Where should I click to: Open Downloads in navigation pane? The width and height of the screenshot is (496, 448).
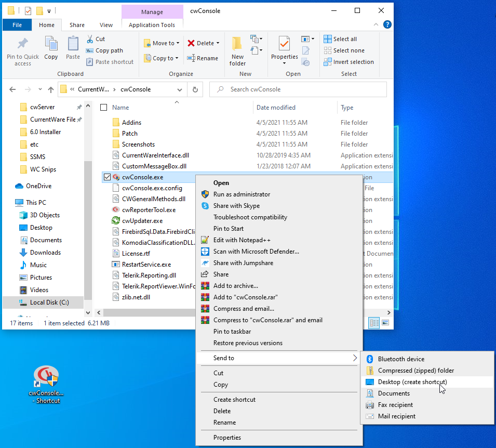(45, 253)
